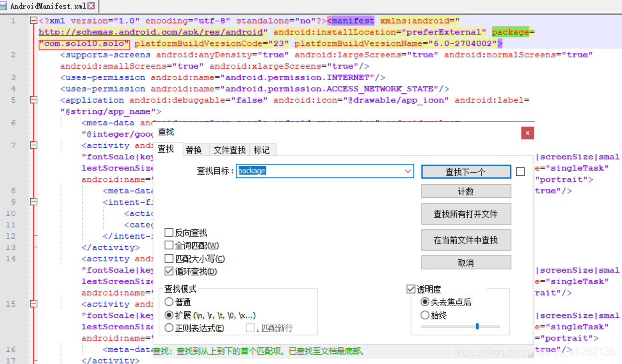Select the AndroidManifest.xml file tab
Image resolution: width=622 pixels, height=364 pixels.
click(x=47, y=6)
